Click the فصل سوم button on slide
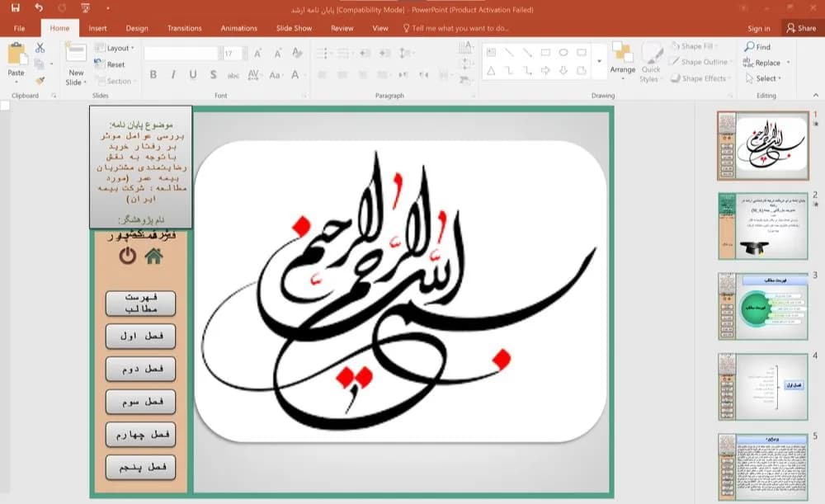Image resolution: width=825 pixels, height=504 pixels. click(140, 402)
